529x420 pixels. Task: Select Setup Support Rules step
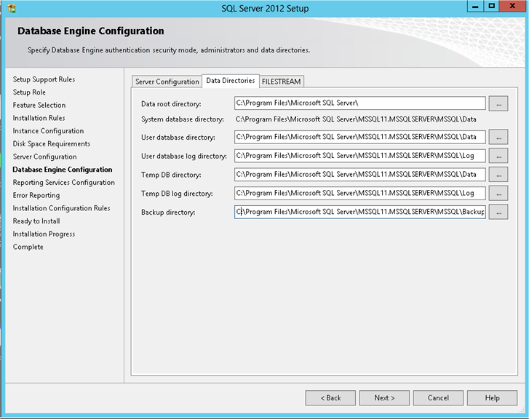[x=44, y=79]
